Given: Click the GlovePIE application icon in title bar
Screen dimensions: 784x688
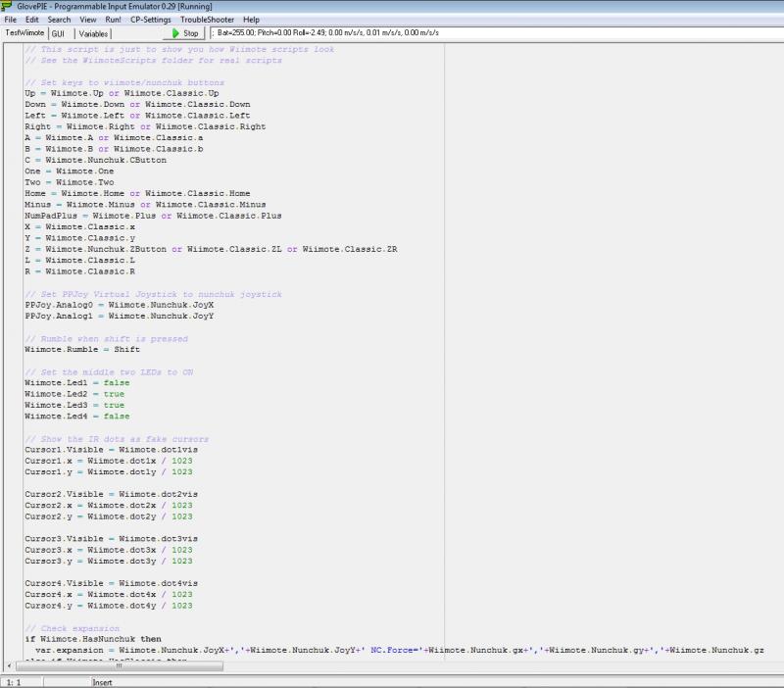Looking at the screenshot, I should coord(8,7).
